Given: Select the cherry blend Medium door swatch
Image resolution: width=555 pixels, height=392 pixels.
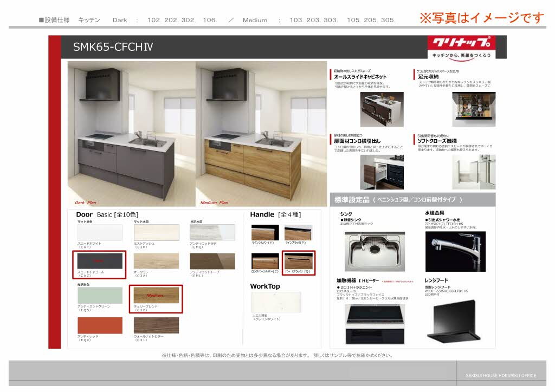Looking at the screenshot, I should tap(156, 295).
